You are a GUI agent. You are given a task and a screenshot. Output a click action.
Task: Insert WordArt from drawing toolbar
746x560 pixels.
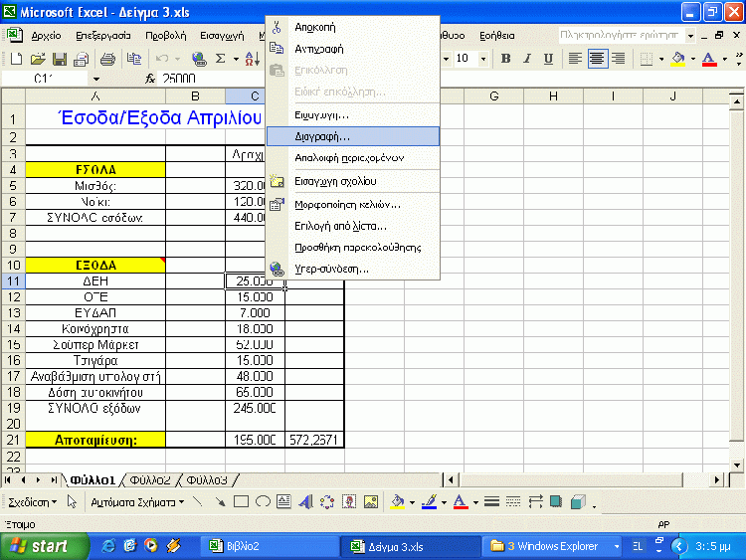(x=305, y=501)
